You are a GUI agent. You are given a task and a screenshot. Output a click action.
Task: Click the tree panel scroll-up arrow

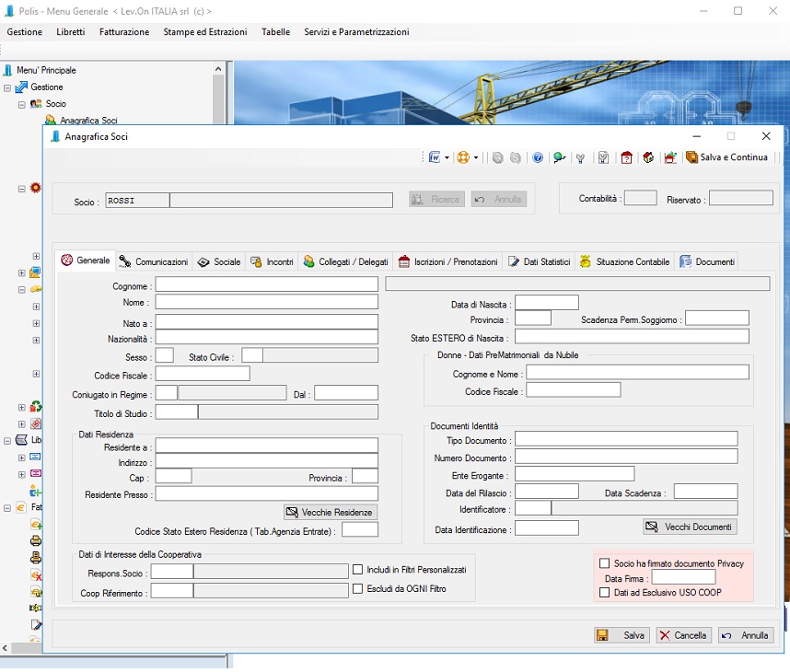(218, 69)
